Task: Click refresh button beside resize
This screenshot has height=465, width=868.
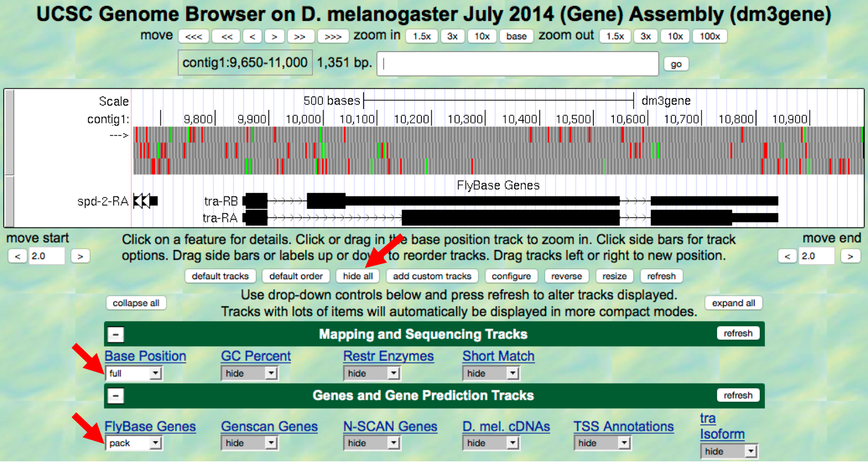Action: pyautogui.click(x=661, y=276)
